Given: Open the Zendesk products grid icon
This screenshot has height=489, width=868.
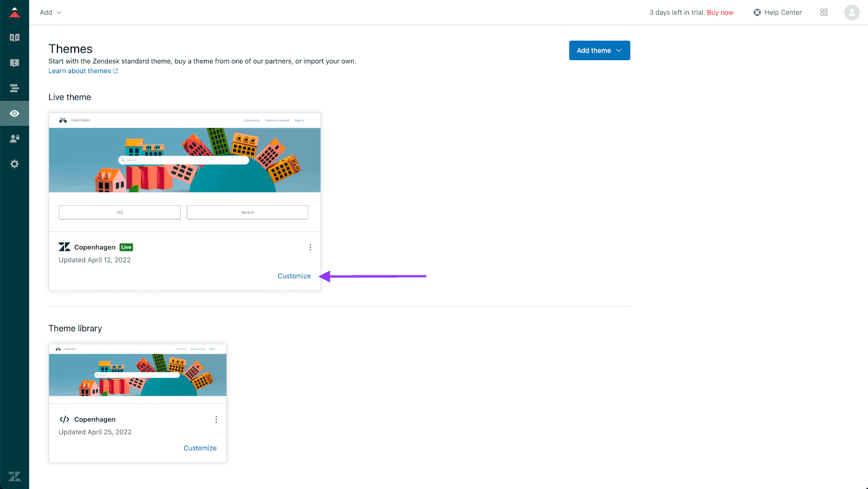Looking at the screenshot, I should [x=824, y=12].
